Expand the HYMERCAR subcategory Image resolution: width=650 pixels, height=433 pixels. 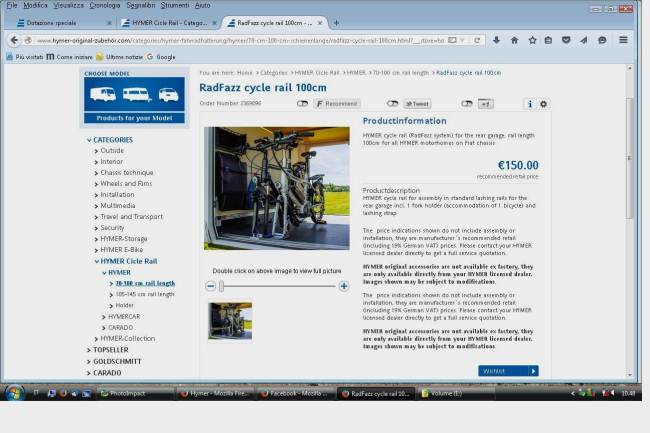click(x=123, y=316)
